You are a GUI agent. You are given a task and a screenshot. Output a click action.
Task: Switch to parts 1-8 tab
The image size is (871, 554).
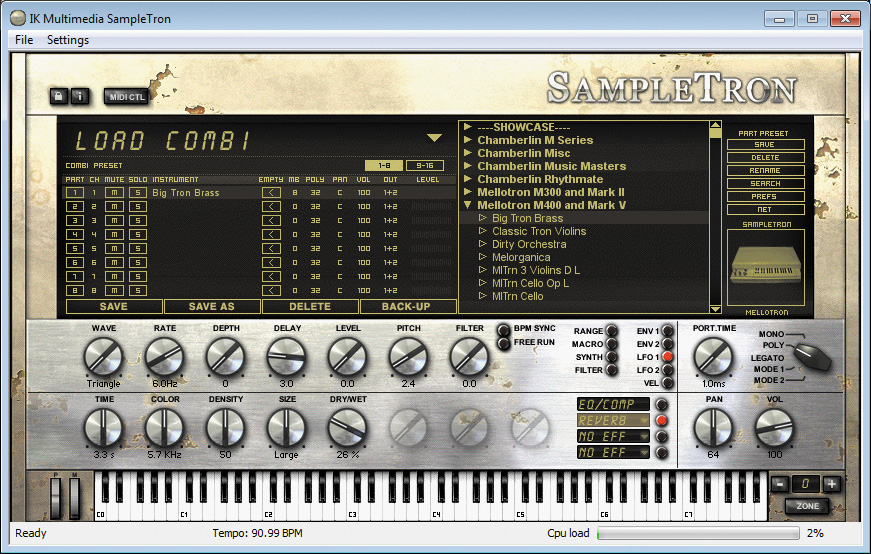(384, 166)
